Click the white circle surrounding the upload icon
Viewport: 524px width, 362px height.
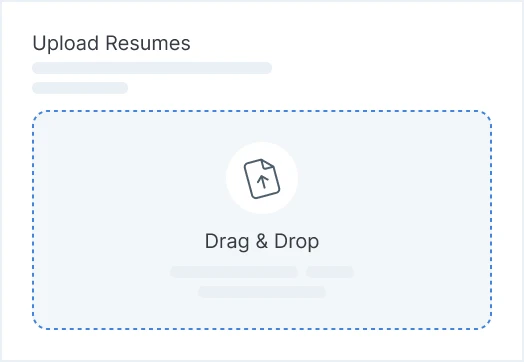(x=262, y=178)
